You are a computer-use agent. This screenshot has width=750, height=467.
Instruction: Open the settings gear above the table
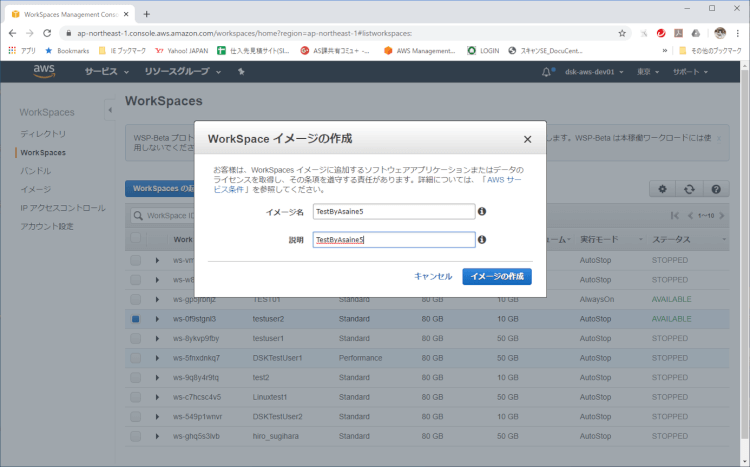(x=662, y=189)
